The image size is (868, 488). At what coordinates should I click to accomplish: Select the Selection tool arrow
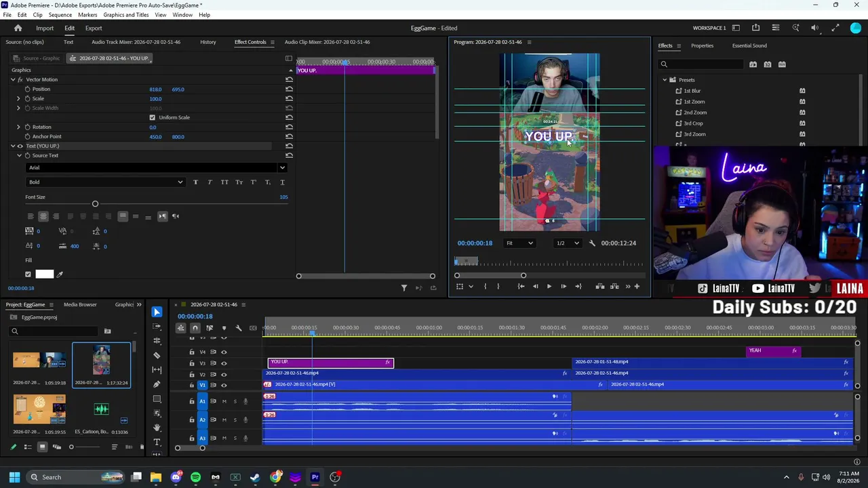tap(157, 312)
